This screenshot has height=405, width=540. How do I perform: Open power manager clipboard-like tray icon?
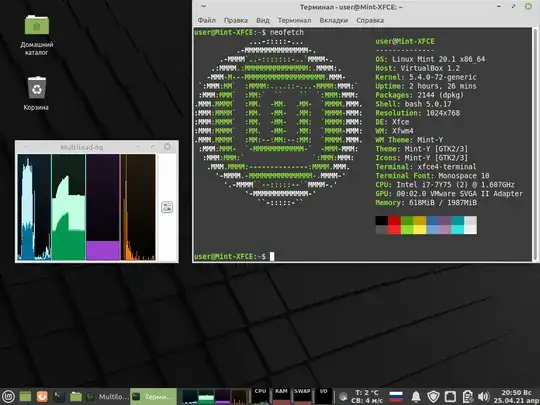pos(467,396)
